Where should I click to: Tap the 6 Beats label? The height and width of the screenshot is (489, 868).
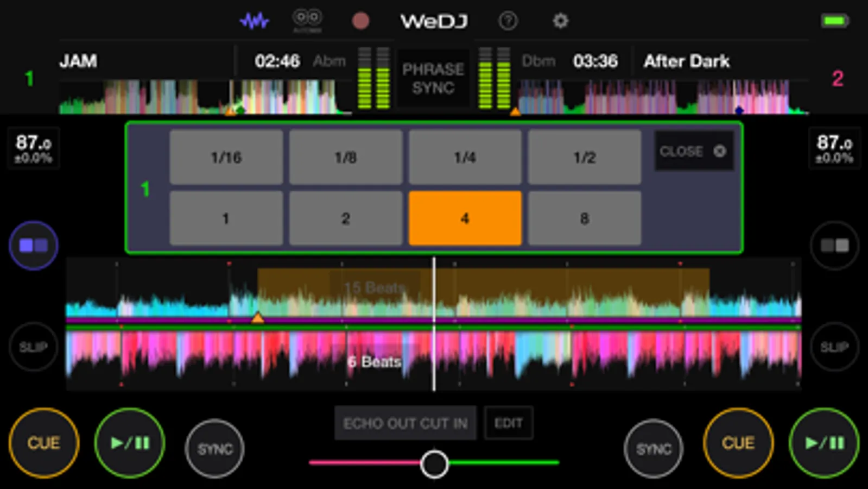[x=375, y=362]
